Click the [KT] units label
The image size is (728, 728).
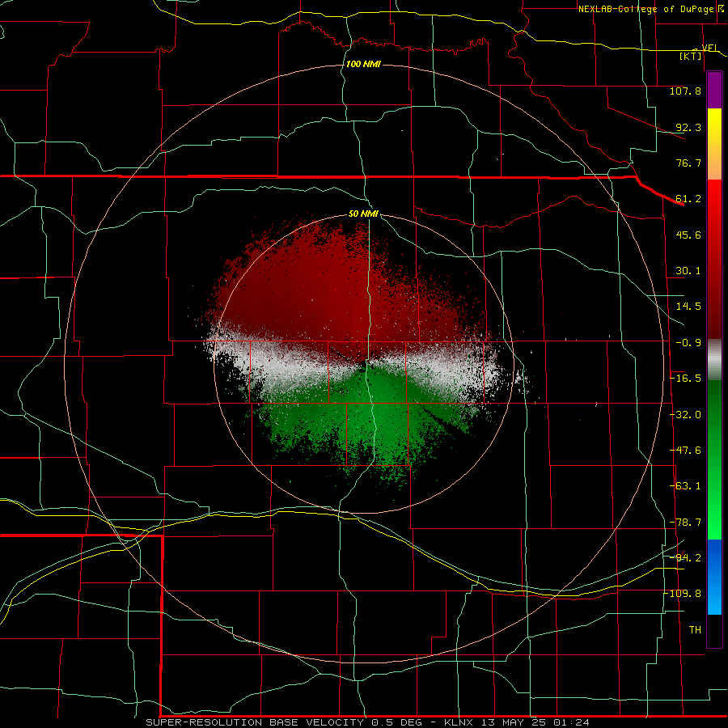click(x=691, y=56)
